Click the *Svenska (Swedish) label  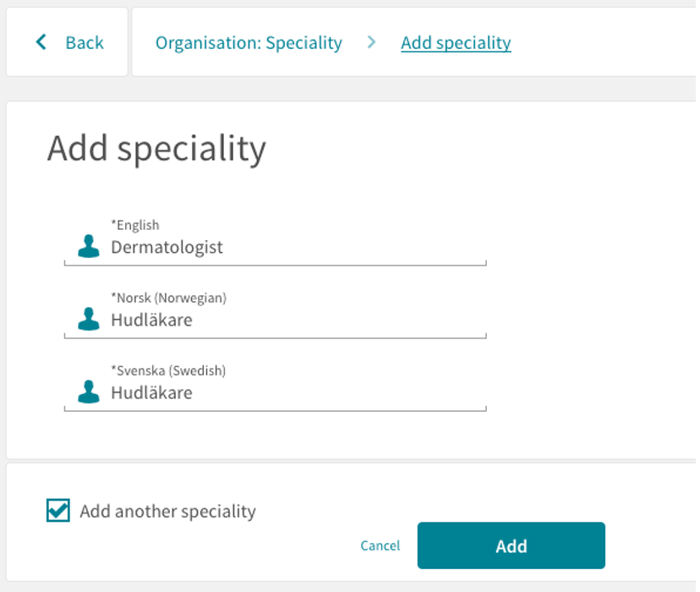[168, 370]
